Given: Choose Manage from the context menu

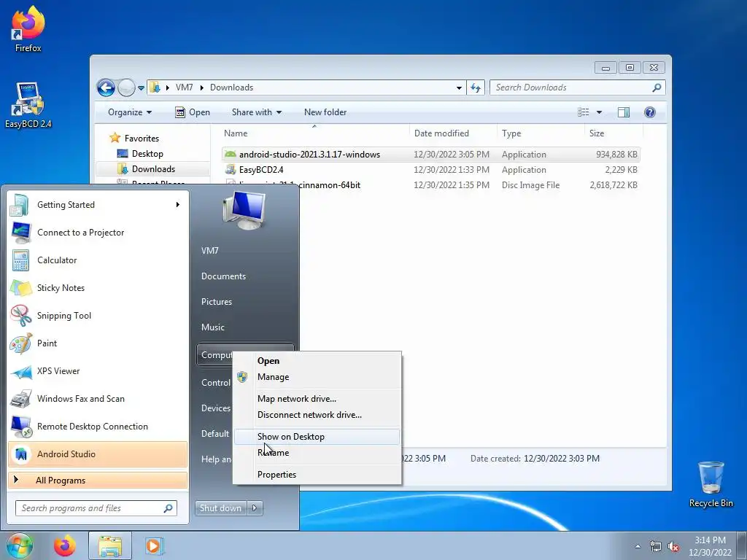Looking at the screenshot, I should pos(317,377).
